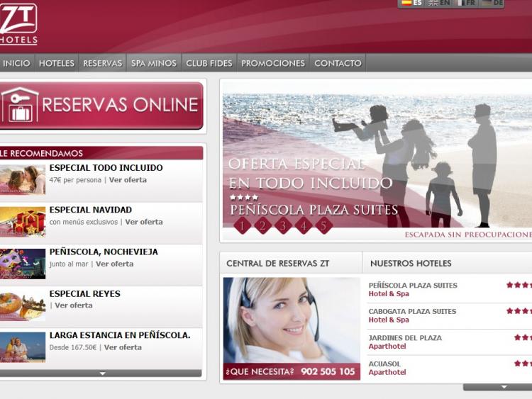The width and height of the screenshot is (532, 399).
Task: Open the Especial Reyes offer thumbnail
Action: coord(23,306)
